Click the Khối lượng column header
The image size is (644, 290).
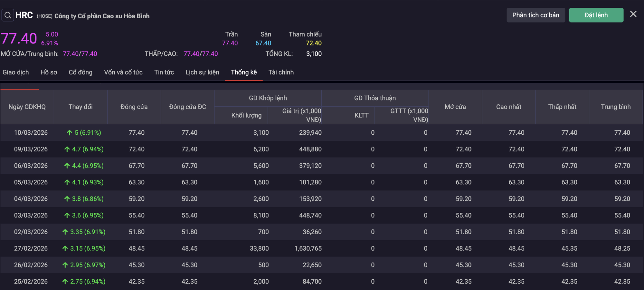point(246,115)
